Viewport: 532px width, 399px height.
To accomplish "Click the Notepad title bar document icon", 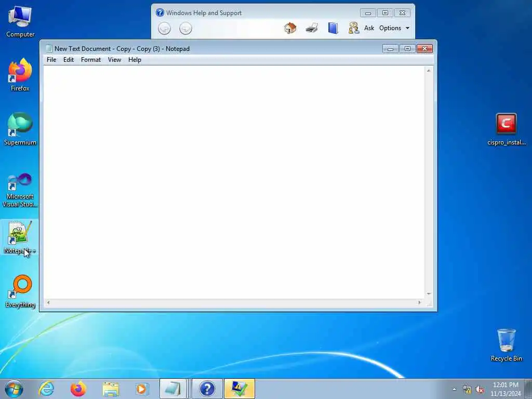I will (49, 48).
